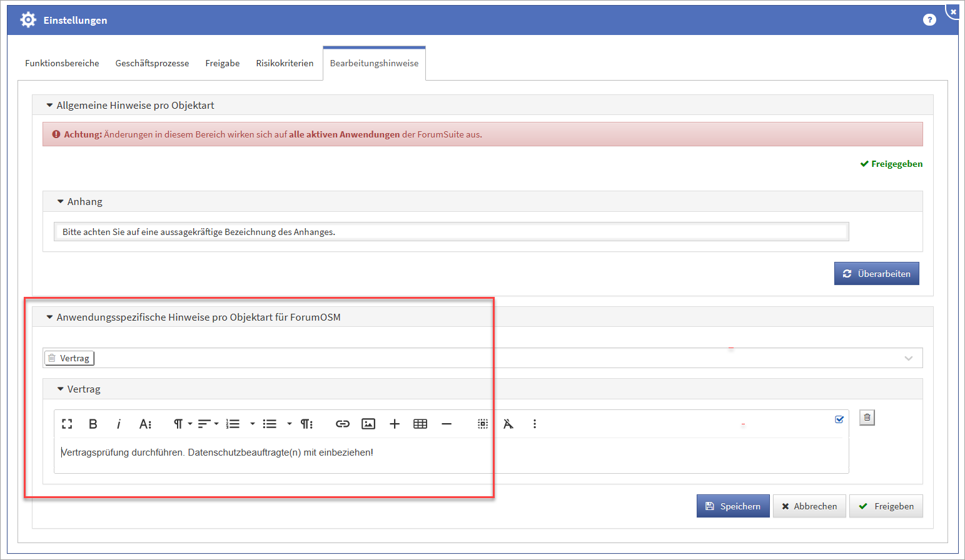This screenshot has width=965, height=560.
Task: Collapse the Allgemeine Hinweise pro Objektart section
Action: [50, 106]
